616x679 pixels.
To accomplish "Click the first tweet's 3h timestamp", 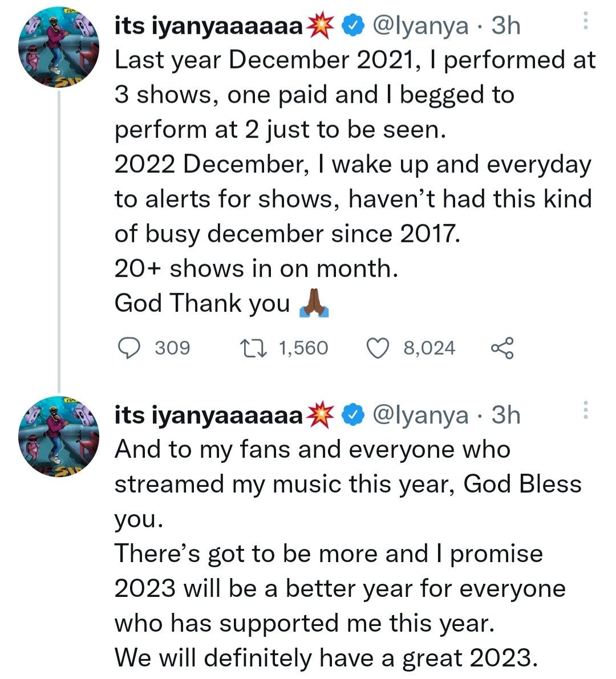I will (x=506, y=26).
